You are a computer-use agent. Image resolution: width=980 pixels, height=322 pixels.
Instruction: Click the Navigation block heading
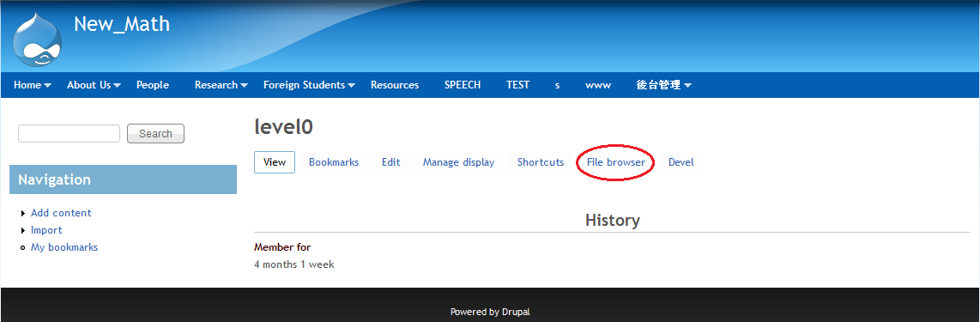click(x=123, y=179)
